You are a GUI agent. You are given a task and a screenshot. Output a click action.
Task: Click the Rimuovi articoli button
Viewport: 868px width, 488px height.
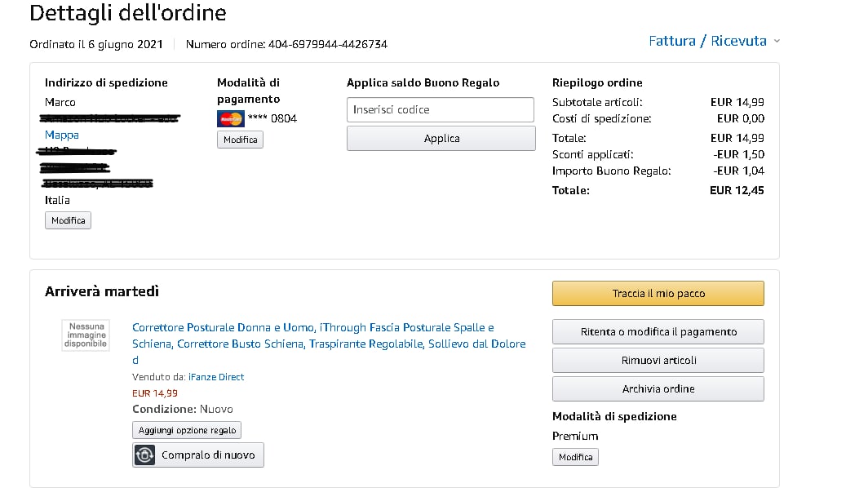[x=658, y=360]
